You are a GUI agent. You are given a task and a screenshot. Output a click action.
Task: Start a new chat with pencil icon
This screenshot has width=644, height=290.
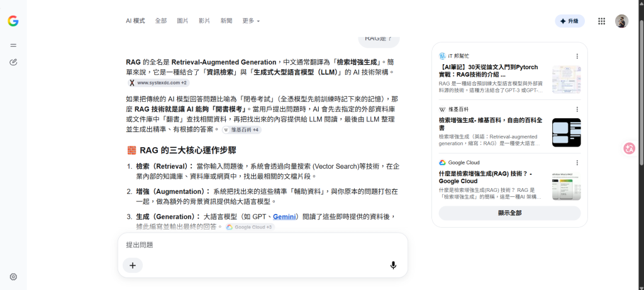click(x=13, y=62)
